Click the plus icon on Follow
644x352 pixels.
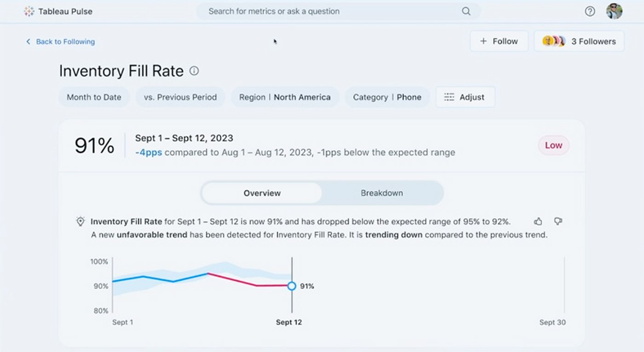[483, 41]
